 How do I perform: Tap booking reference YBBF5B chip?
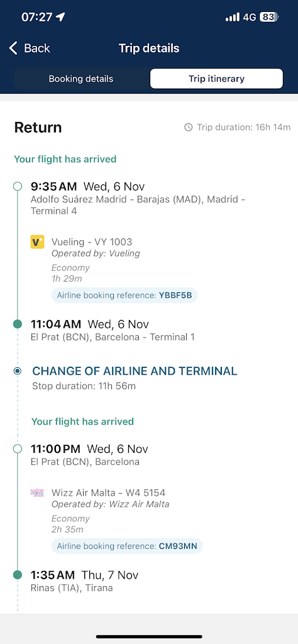coord(124,296)
